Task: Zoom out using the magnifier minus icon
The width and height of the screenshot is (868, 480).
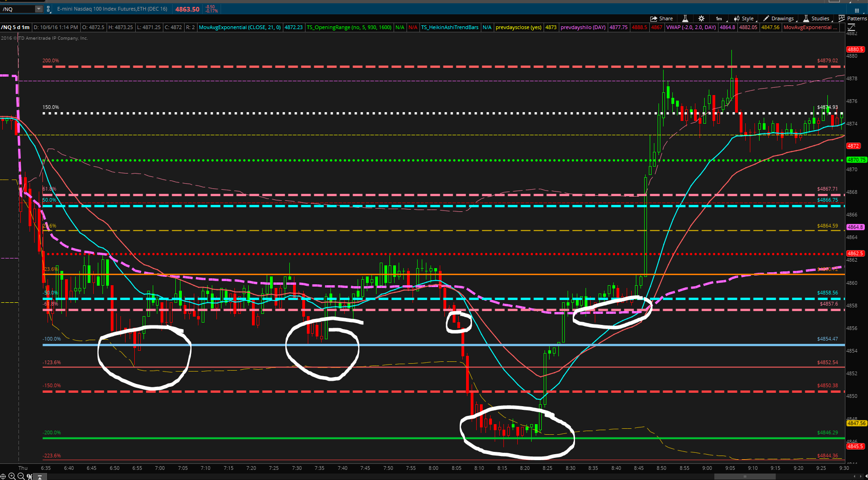Action: click(21, 476)
